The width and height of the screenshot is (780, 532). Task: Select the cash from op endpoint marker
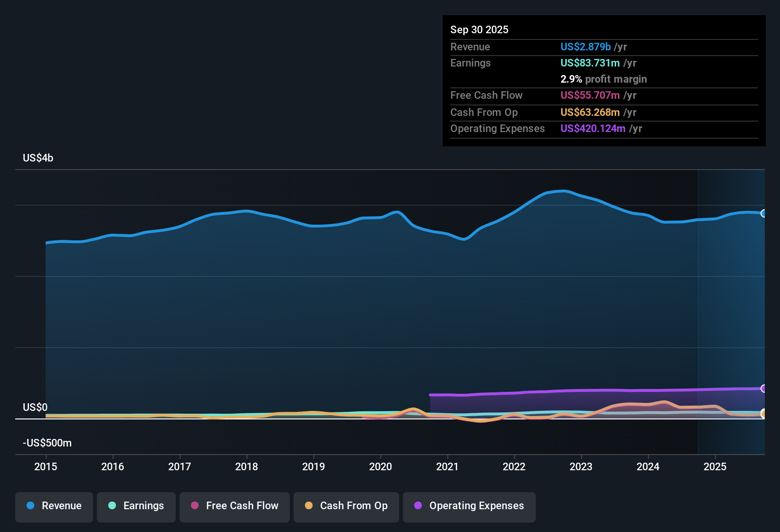[x=764, y=414]
